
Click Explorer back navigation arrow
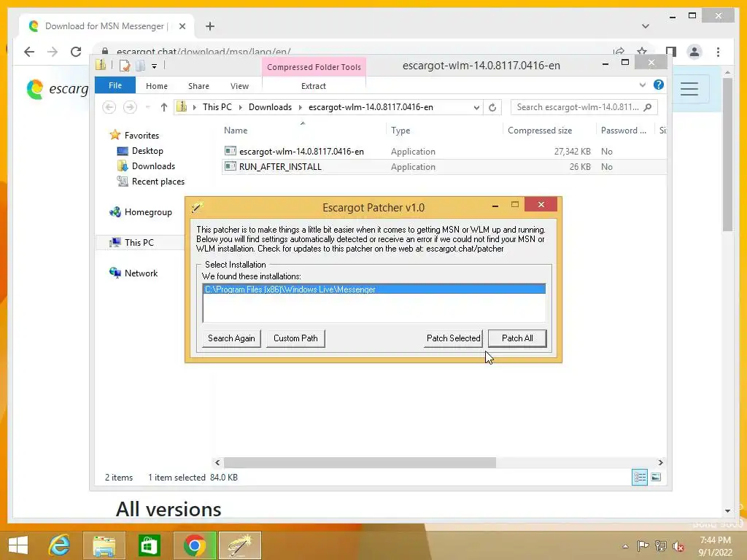(x=109, y=107)
